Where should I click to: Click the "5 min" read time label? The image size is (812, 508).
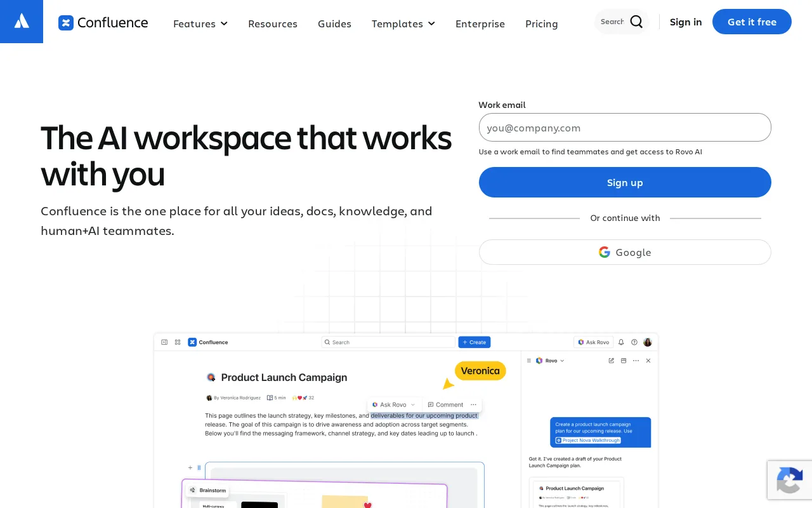pos(277,398)
